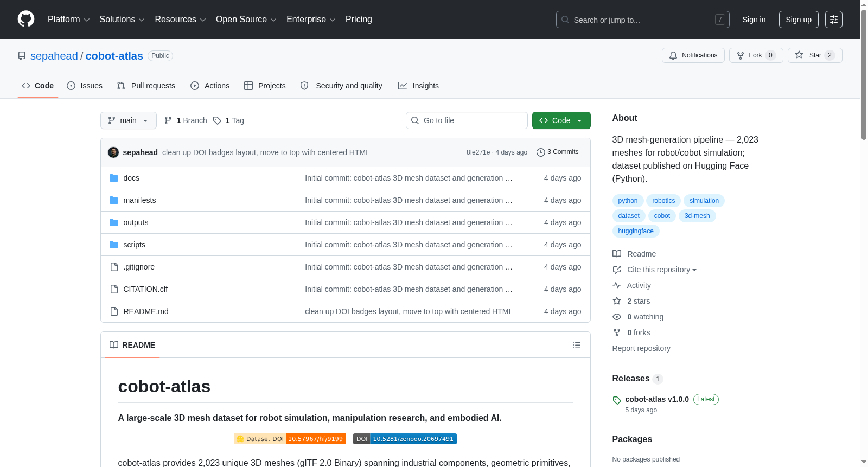Click the repository icon beside sepahead
The height and width of the screenshot is (467, 868).
(22, 56)
